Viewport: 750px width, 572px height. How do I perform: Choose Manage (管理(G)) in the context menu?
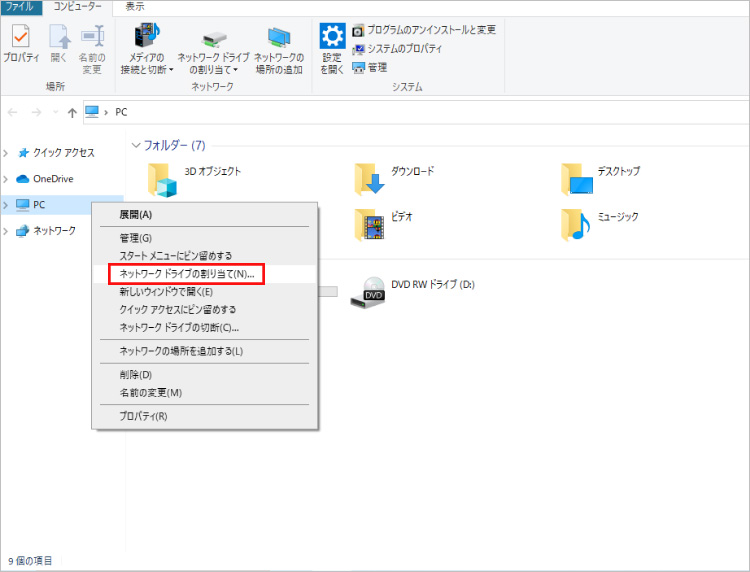(x=205, y=238)
